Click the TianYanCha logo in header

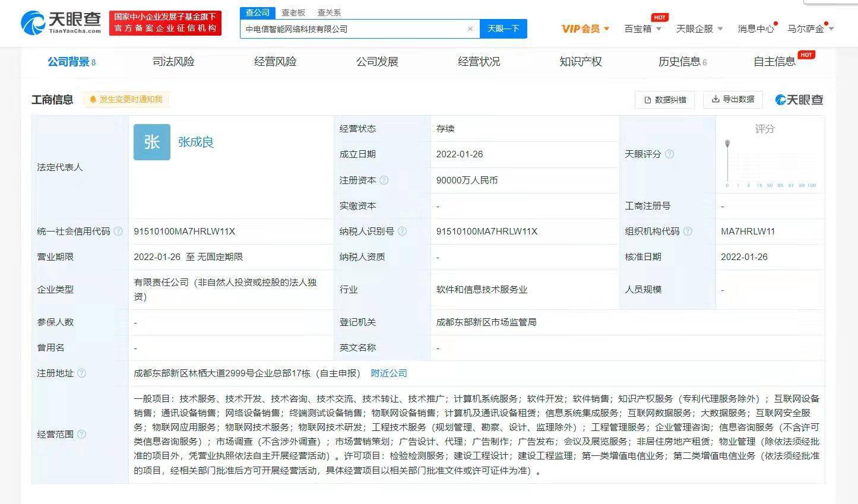click(x=61, y=23)
